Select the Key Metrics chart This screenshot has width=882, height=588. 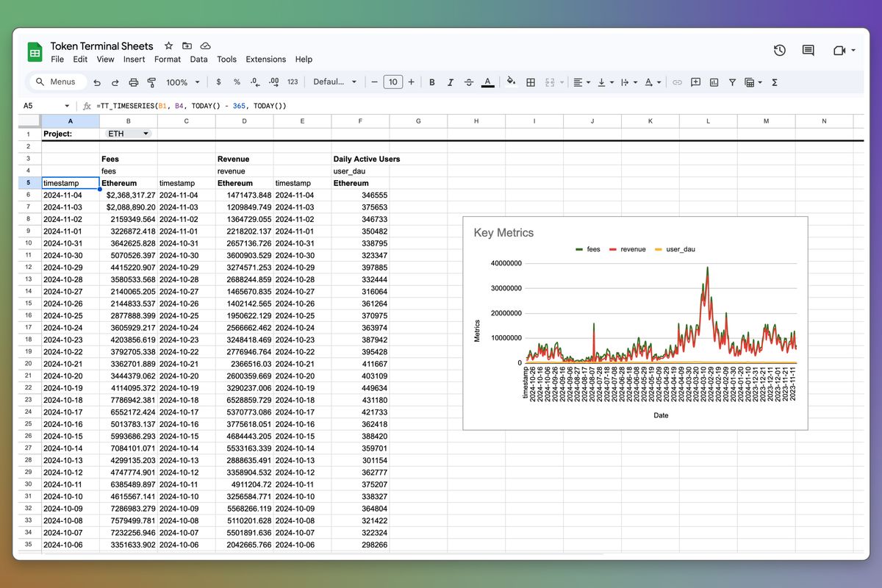[x=636, y=323]
